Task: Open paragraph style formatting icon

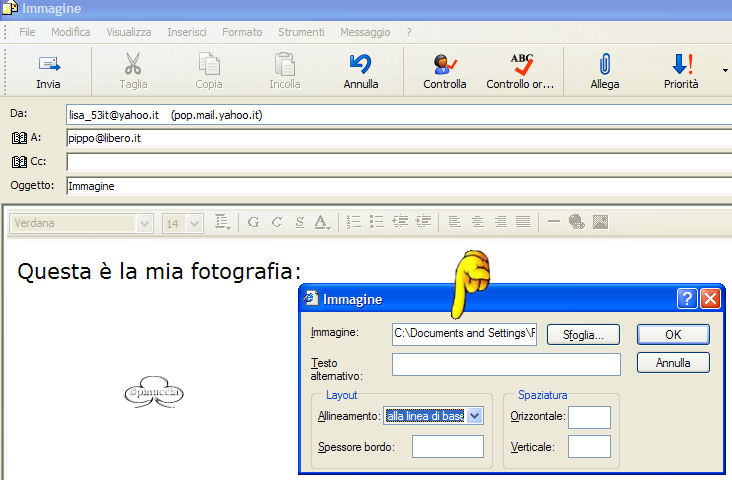Action: 222,222
